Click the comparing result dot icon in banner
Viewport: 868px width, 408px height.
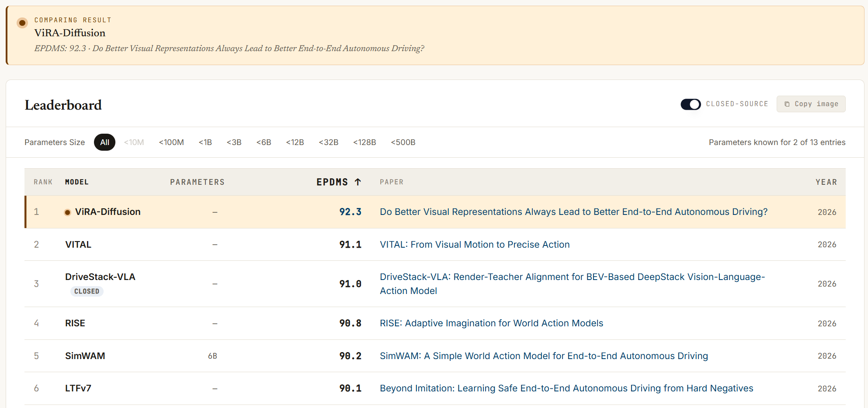(22, 23)
